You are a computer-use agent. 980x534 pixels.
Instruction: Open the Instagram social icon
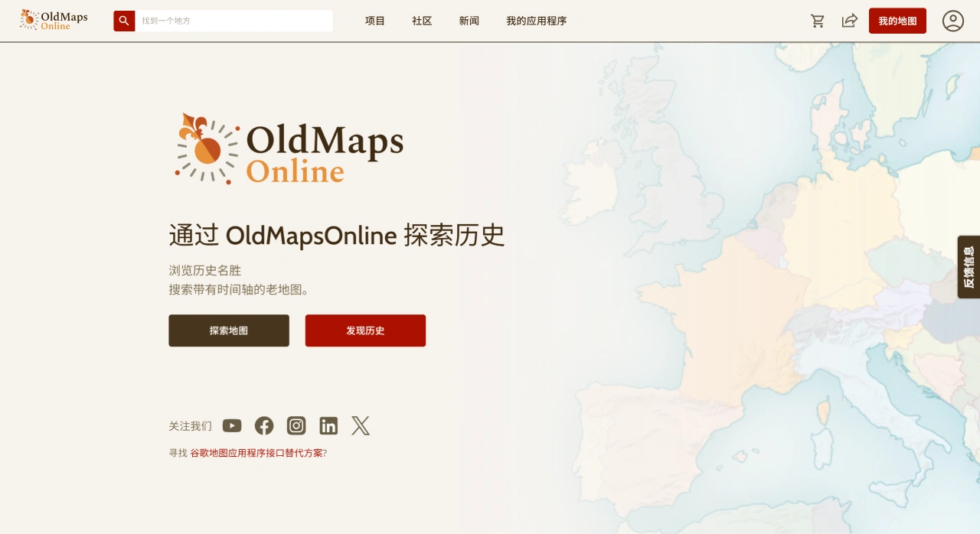(x=296, y=426)
